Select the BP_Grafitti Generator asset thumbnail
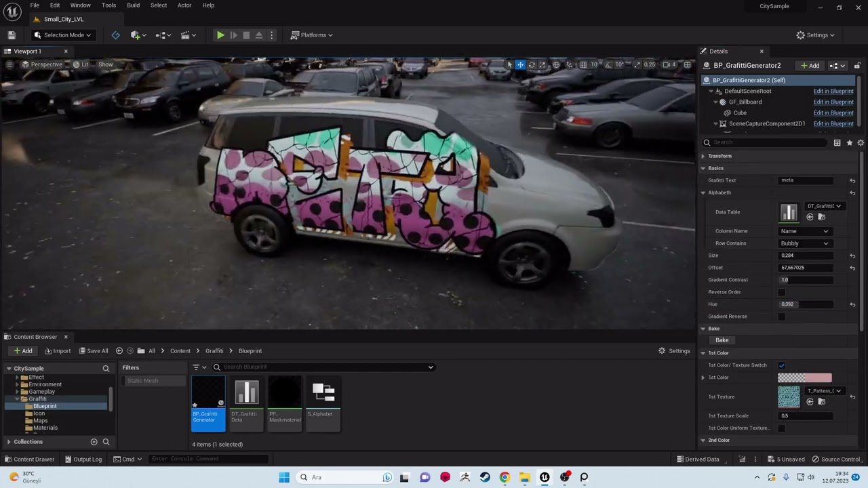The image size is (868, 488). (208, 403)
